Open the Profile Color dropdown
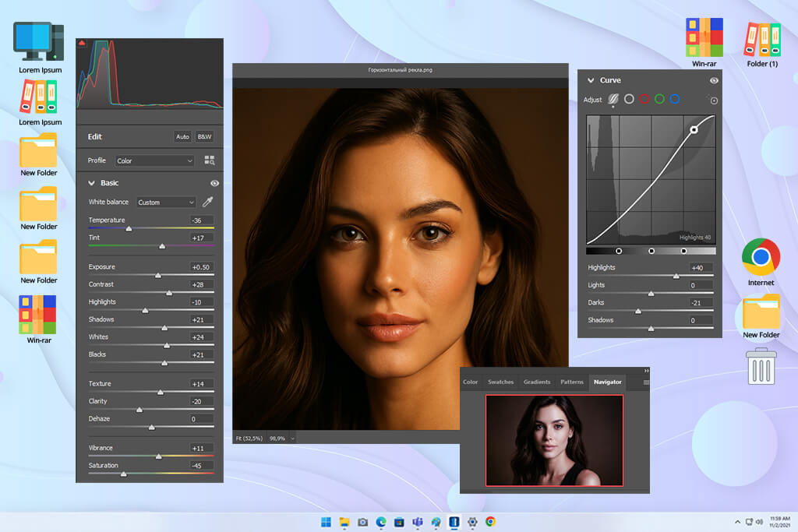Viewport: 798px width, 532px height. [155, 160]
